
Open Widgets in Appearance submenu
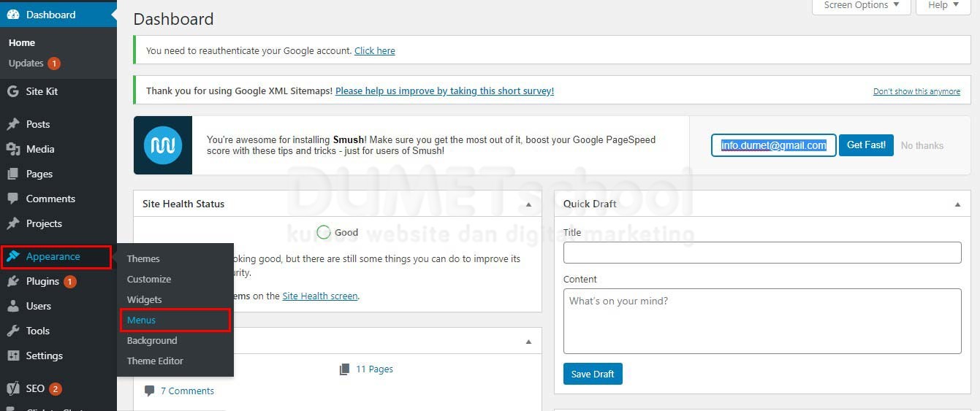click(145, 299)
